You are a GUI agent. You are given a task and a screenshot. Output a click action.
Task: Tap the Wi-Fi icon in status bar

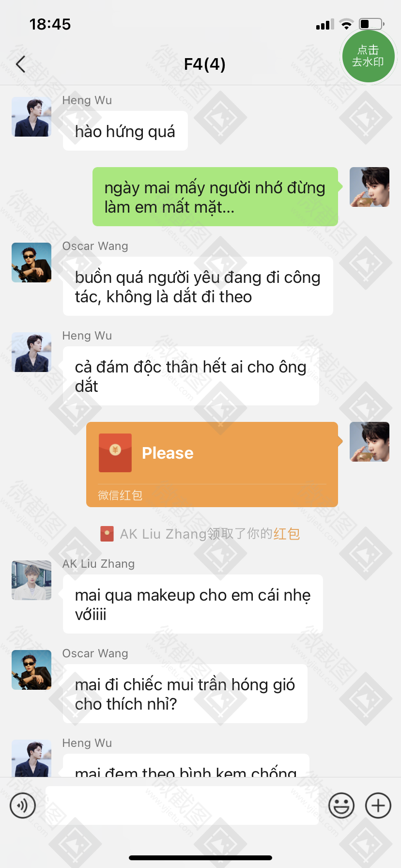[x=346, y=24]
